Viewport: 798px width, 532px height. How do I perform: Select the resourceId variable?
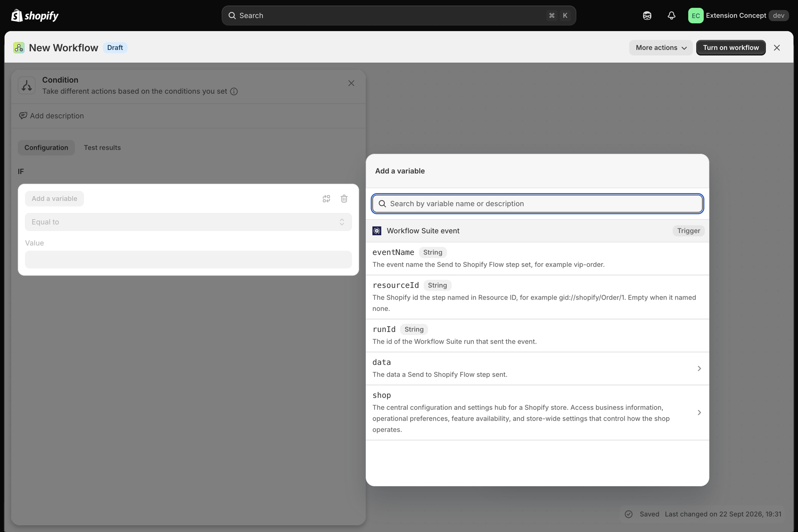click(x=537, y=297)
